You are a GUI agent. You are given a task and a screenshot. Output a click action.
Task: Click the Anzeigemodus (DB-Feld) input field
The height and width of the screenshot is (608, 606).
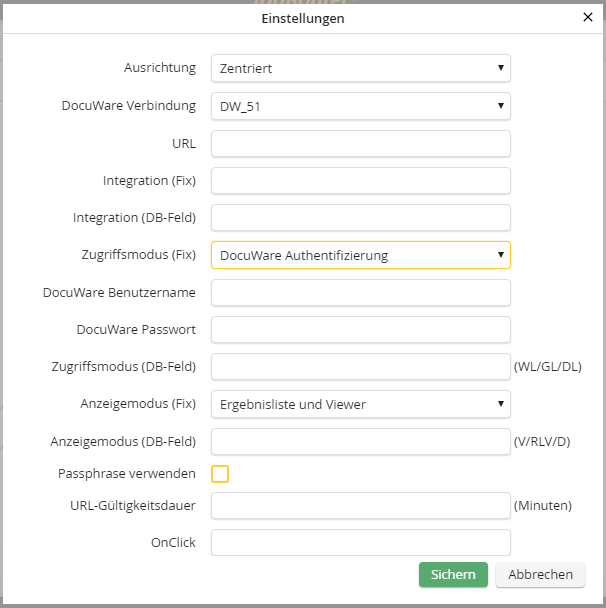360,441
